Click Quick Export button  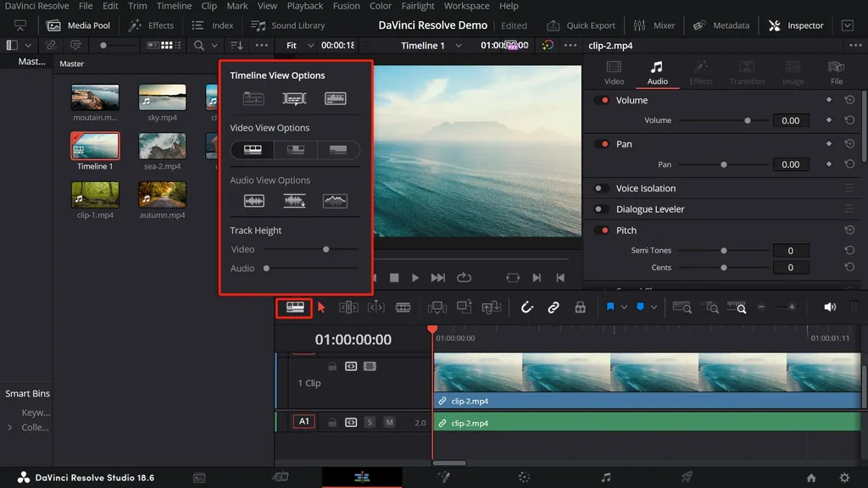[x=581, y=25]
